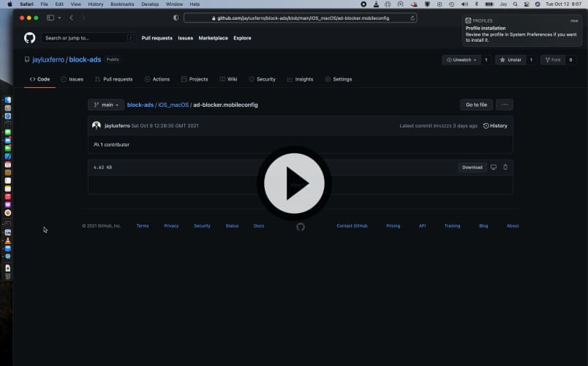The image size is (588, 366).
Task: Click the jayluxferro commit author avatar
Action: pyautogui.click(x=97, y=125)
